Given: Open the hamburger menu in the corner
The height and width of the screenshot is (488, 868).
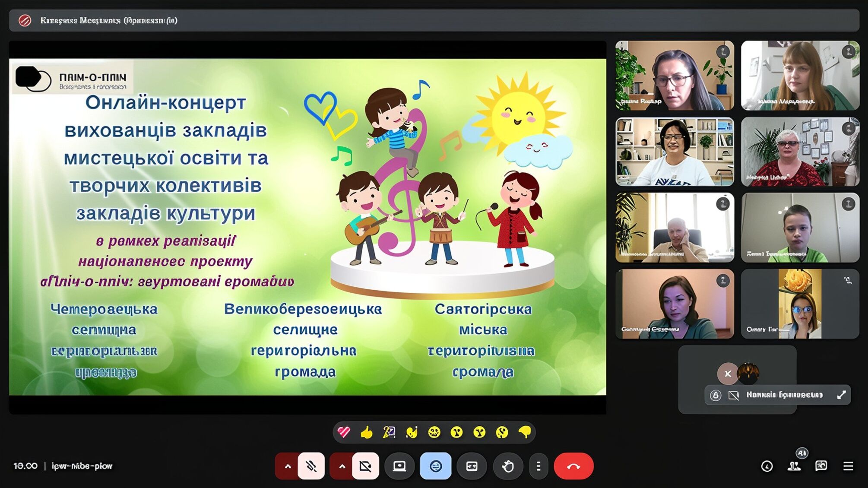Looking at the screenshot, I should [848, 466].
